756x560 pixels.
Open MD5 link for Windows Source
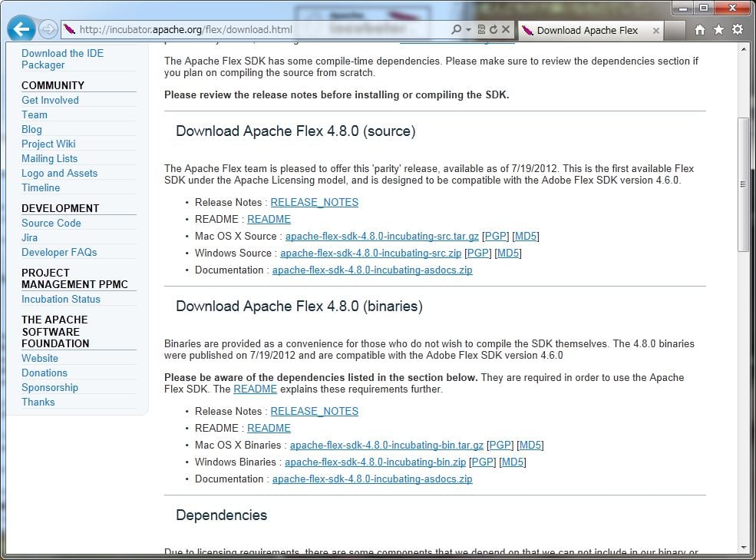click(508, 253)
